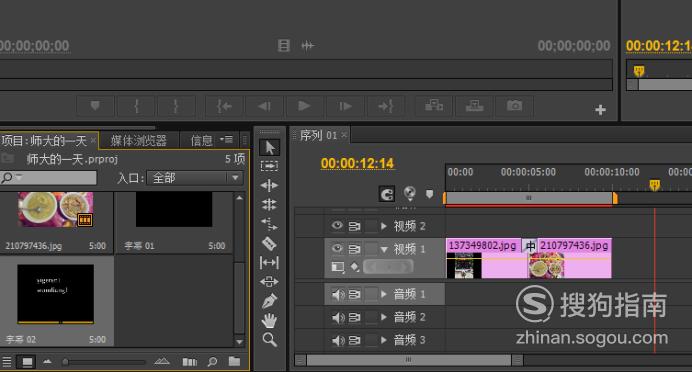
Task: Set display style for 视频 1
Action: pyautogui.click(x=338, y=267)
